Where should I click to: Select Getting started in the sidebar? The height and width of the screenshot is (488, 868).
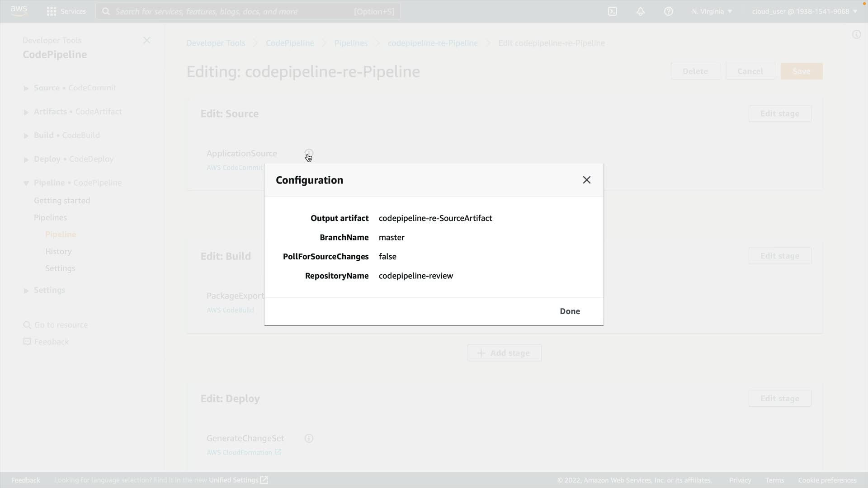tap(62, 201)
